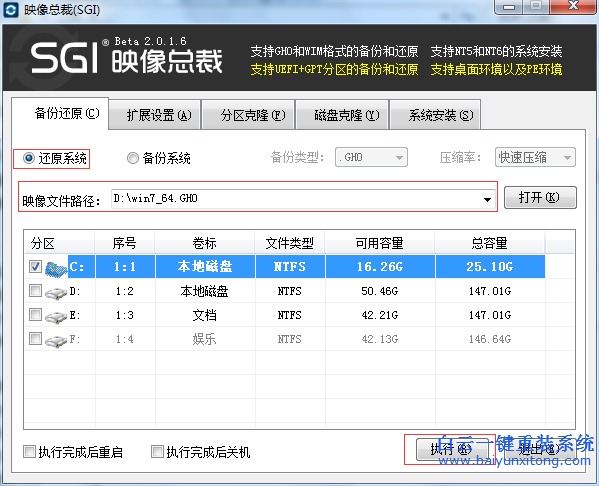Click the F: row NTFS cell
This screenshot has height=486, width=599.
point(290,339)
